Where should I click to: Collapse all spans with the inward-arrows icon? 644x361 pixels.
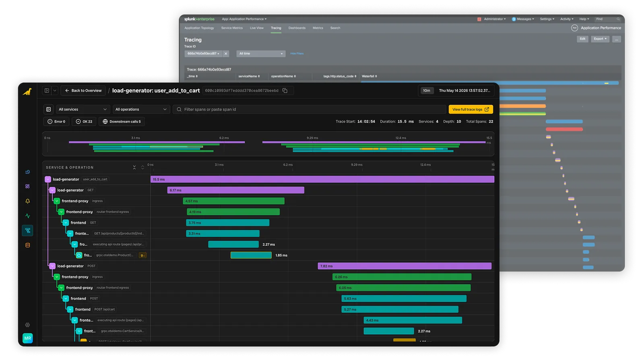point(134,168)
